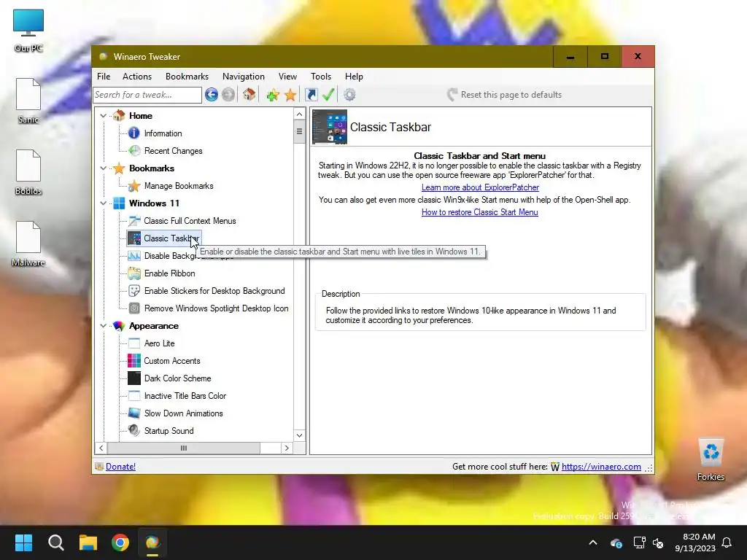Open Dark Color Scheme tweak
The height and width of the screenshot is (560, 747).
pyautogui.click(x=178, y=378)
